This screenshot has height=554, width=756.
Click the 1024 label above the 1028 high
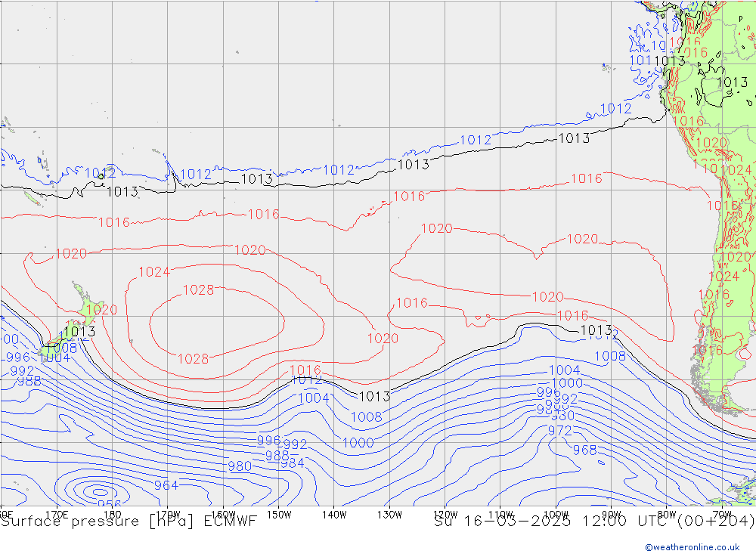coord(154,272)
